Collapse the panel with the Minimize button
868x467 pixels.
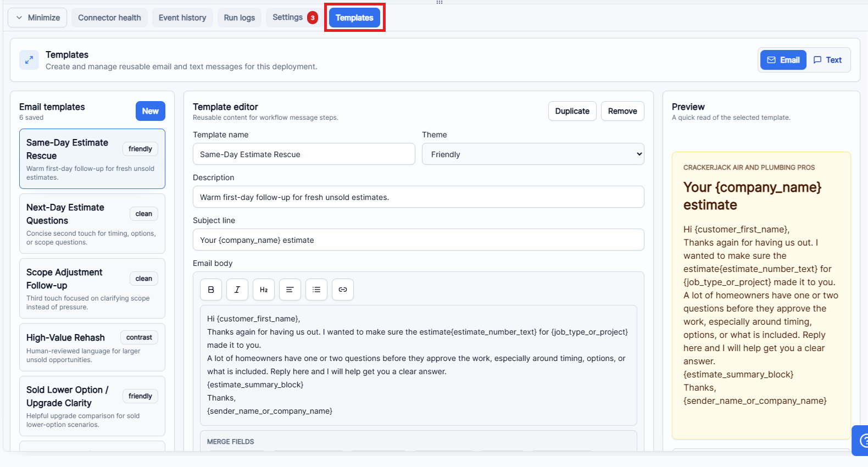pyautogui.click(x=37, y=18)
